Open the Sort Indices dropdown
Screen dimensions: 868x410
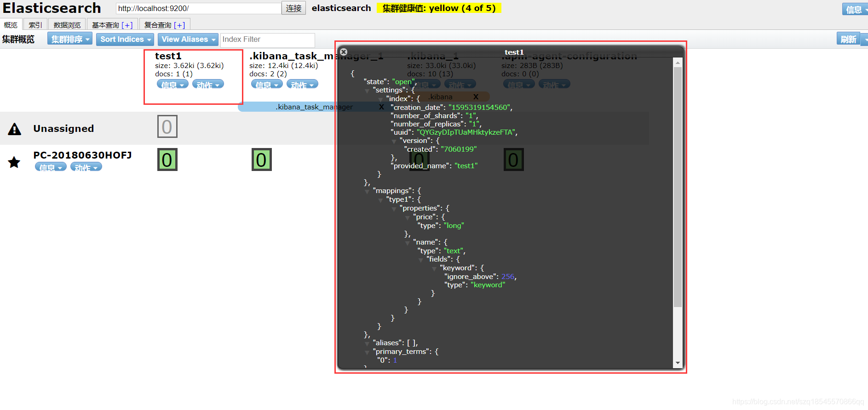125,39
